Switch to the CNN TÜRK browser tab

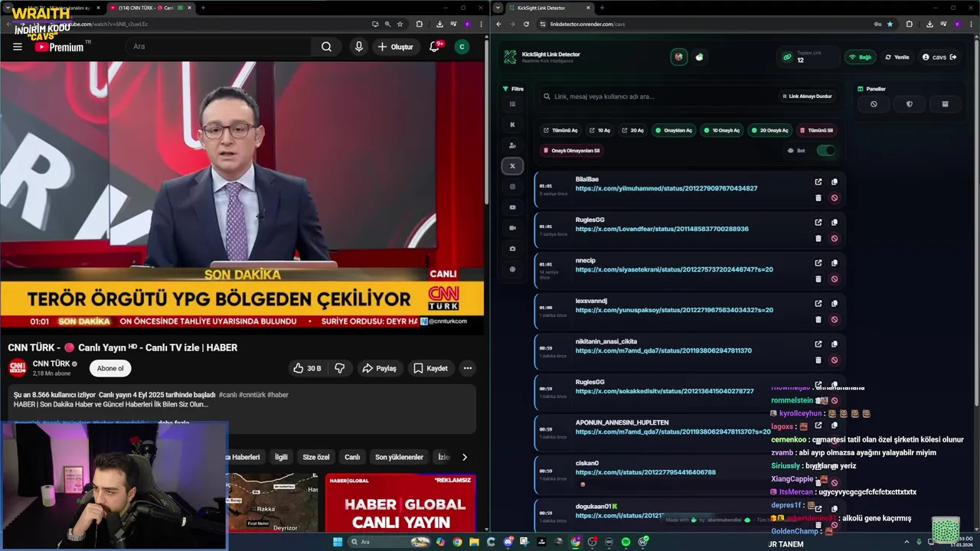[149, 8]
